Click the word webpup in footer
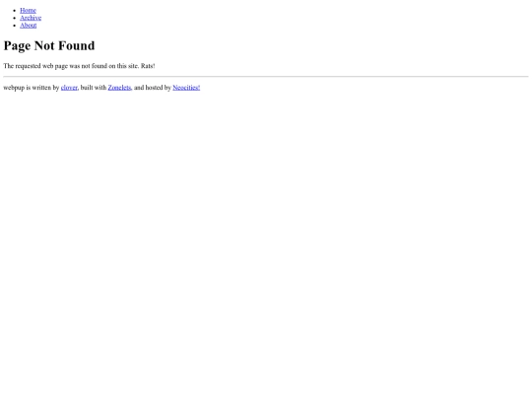Screen dimensions: 532x399 tap(14, 88)
